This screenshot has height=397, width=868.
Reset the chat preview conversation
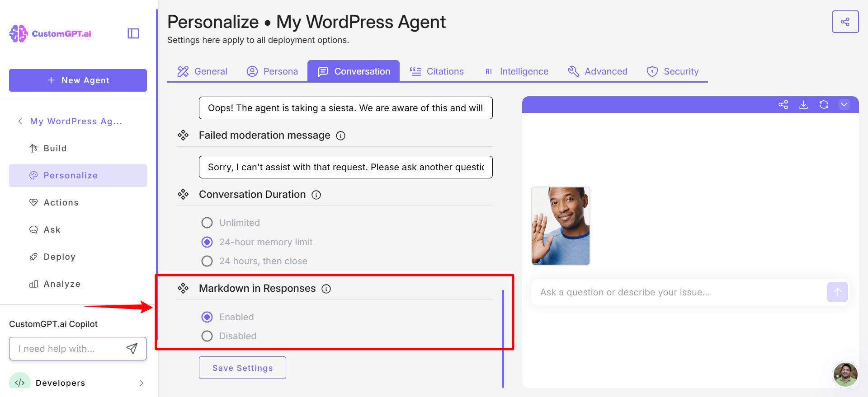824,105
